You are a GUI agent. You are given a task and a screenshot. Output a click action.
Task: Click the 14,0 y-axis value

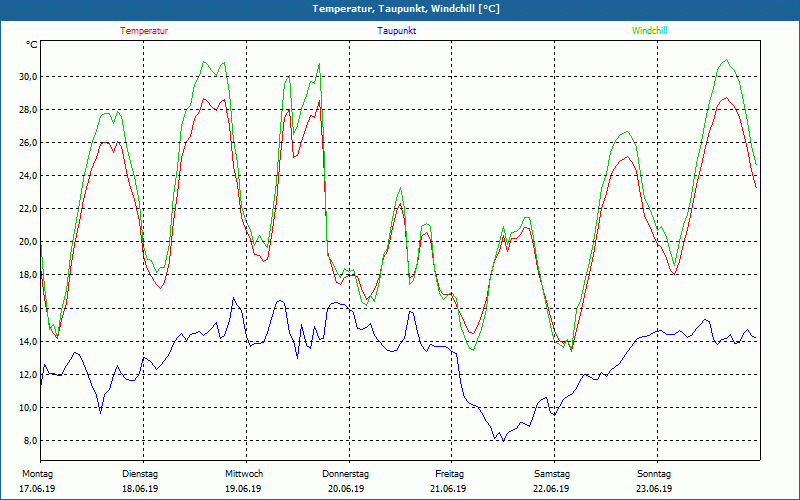[x=28, y=341]
